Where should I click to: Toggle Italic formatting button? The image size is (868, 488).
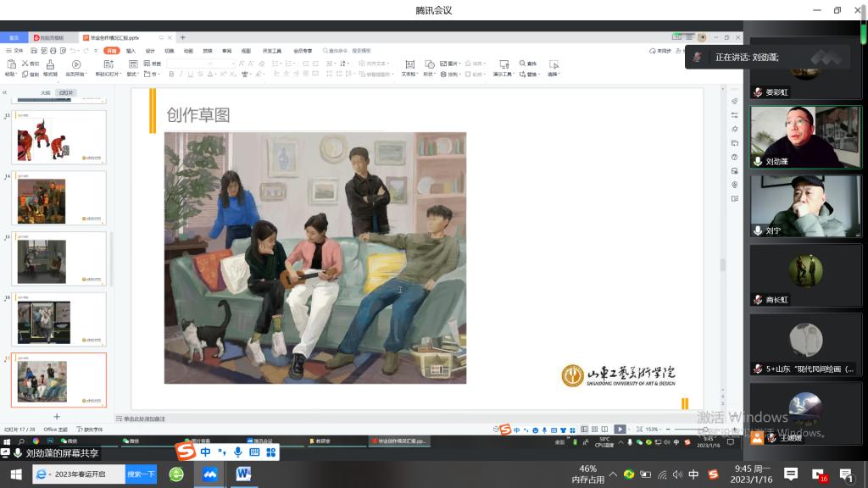181,75
